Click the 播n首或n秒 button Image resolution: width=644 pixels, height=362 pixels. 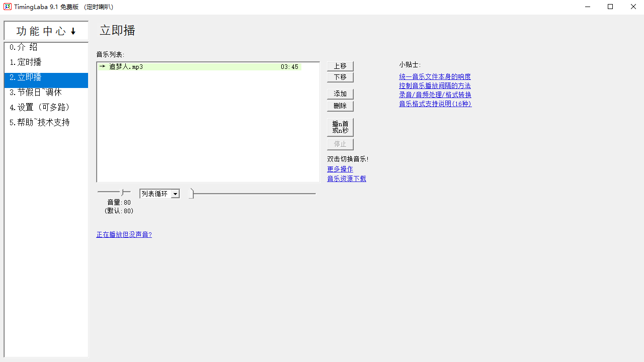pyautogui.click(x=340, y=127)
